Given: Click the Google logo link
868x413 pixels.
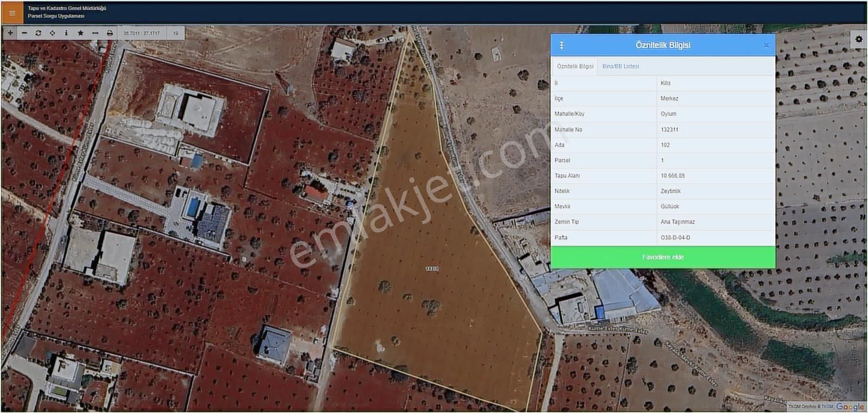Looking at the screenshot, I should [850, 406].
